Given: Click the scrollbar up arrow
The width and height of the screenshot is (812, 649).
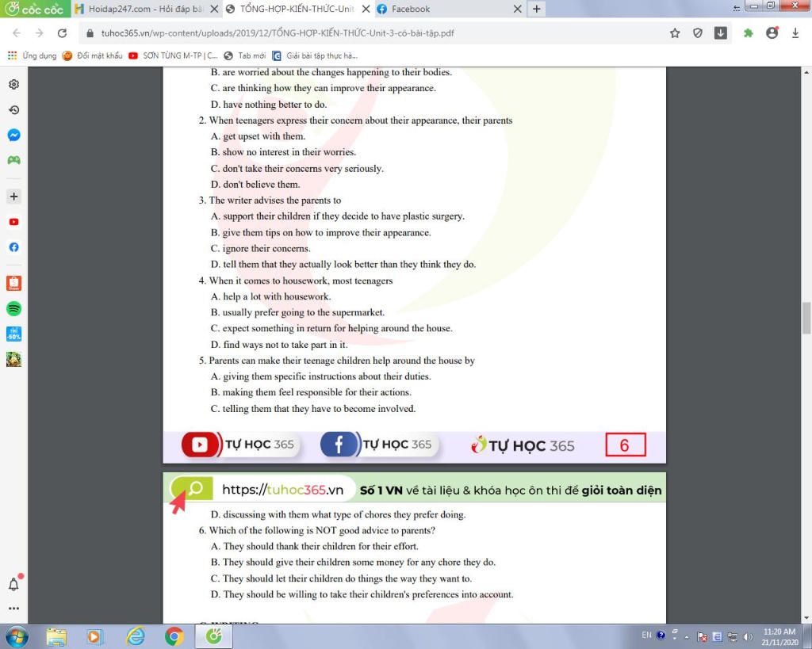Looking at the screenshot, I should (806, 72).
